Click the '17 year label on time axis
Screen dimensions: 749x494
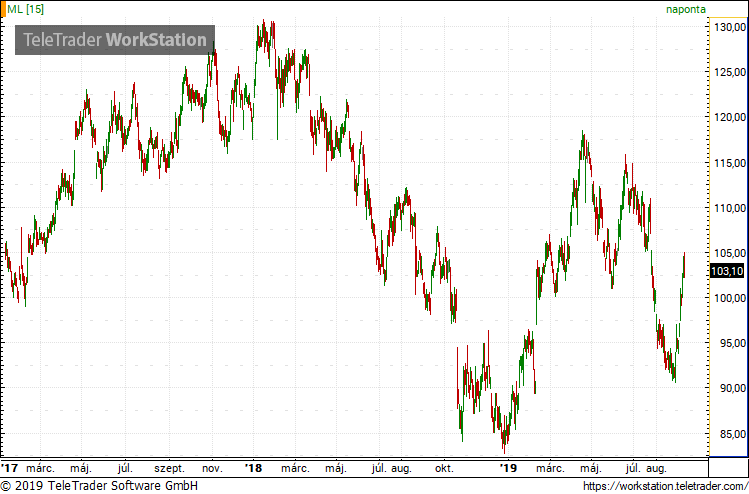coord(9,468)
